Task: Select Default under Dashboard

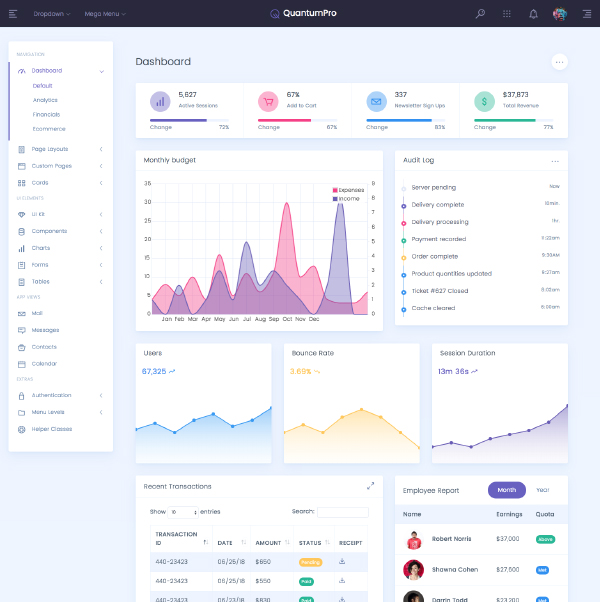Action: [x=42, y=86]
